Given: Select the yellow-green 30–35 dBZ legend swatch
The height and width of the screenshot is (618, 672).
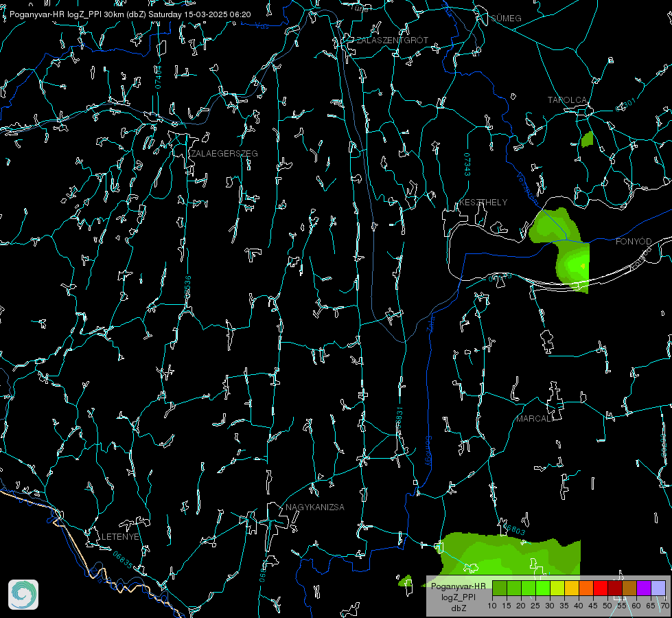Looking at the screenshot, I should [557, 588].
